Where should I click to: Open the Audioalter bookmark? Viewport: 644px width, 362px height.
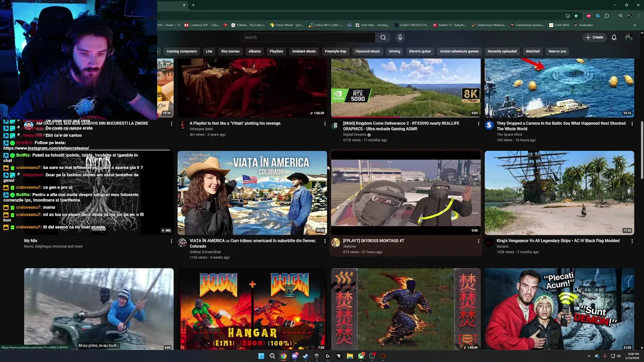click(583, 25)
